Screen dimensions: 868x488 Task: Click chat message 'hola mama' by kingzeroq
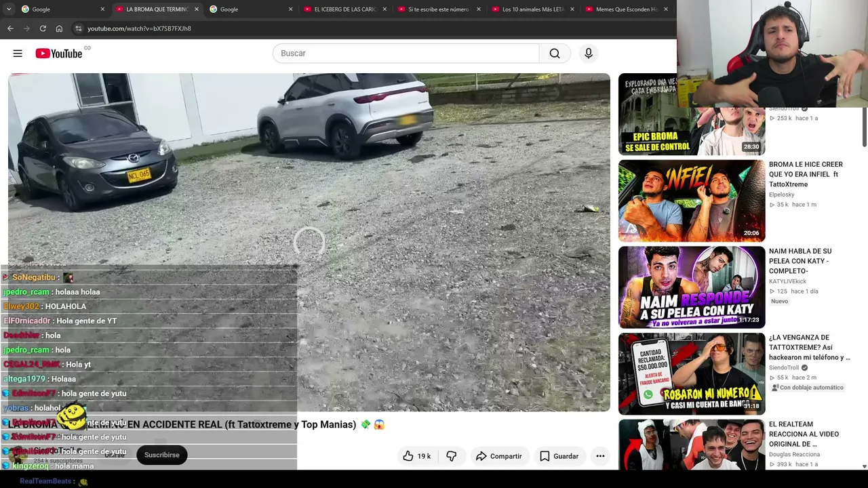[x=74, y=466]
